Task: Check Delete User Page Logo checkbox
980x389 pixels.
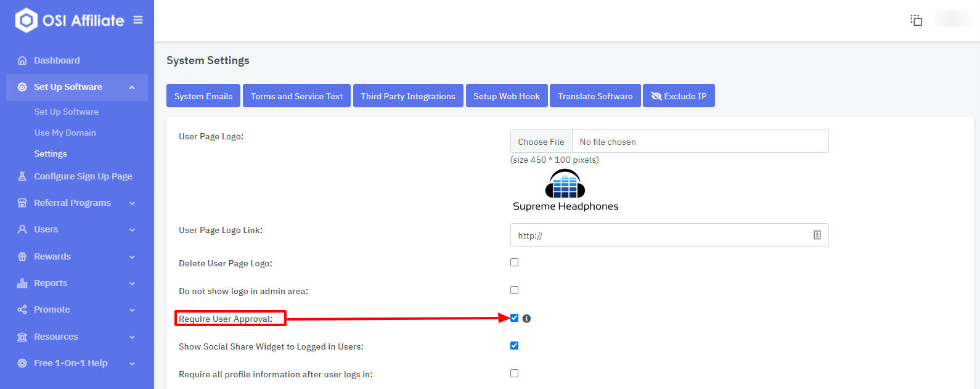Action: pyautogui.click(x=515, y=263)
